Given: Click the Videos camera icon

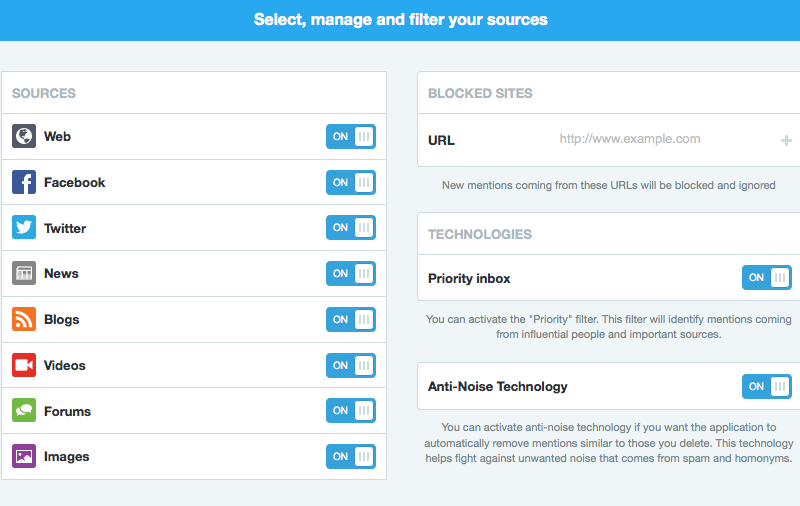Looking at the screenshot, I should tap(24, 365).
